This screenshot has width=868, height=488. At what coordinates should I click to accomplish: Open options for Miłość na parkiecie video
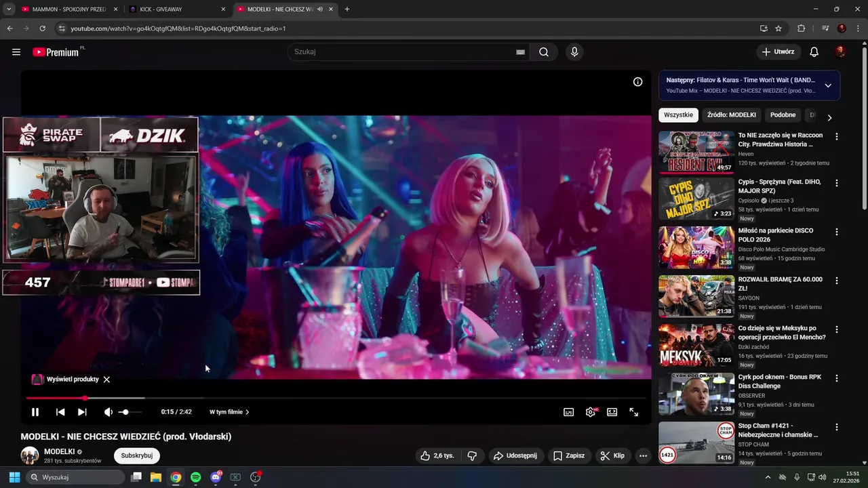tap(836, 232)
